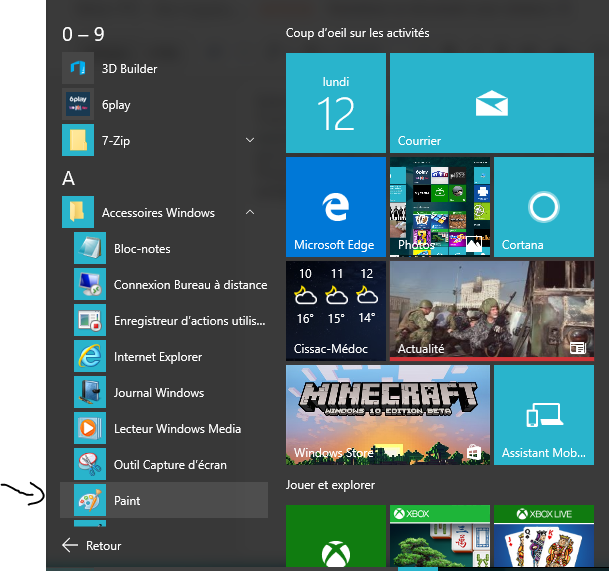Jump to the 0 – 9 letter header
Screen dimensions: 609x571
[x=83, y=34]
